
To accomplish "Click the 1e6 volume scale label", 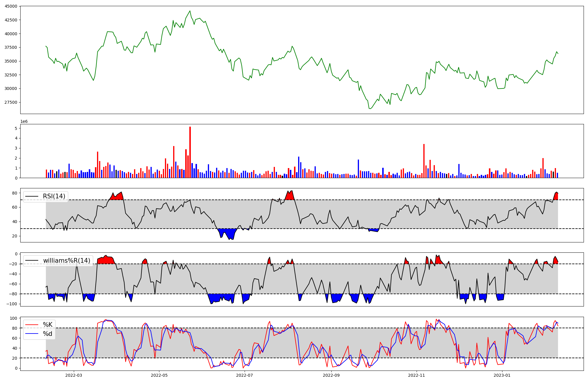I will pos(24,122).
